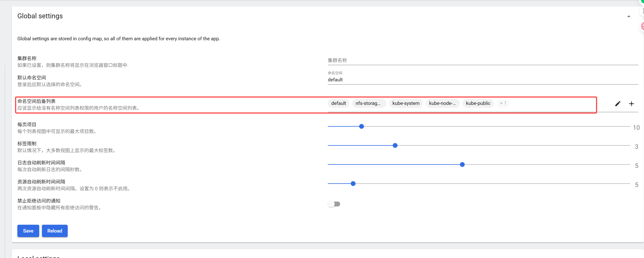Click the resource auto-refresh interval slider handle
644x258 pixels.
pyautogui.click(x=353, y=184)
